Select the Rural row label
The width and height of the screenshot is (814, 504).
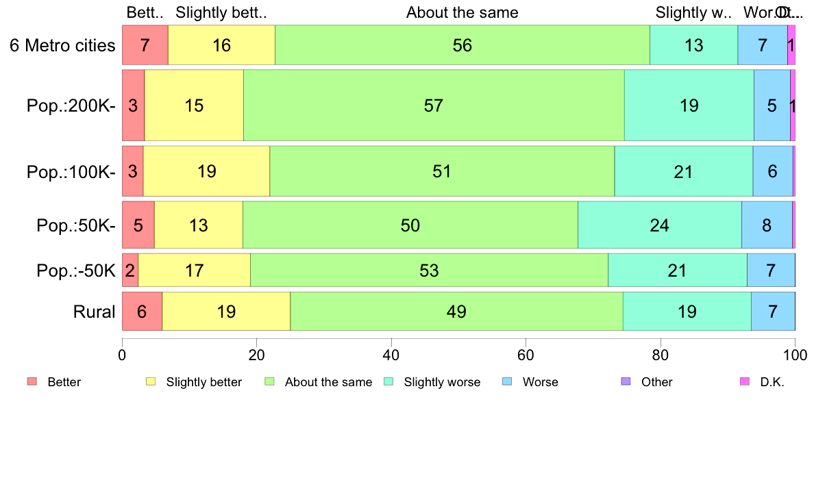coord(94,312)
